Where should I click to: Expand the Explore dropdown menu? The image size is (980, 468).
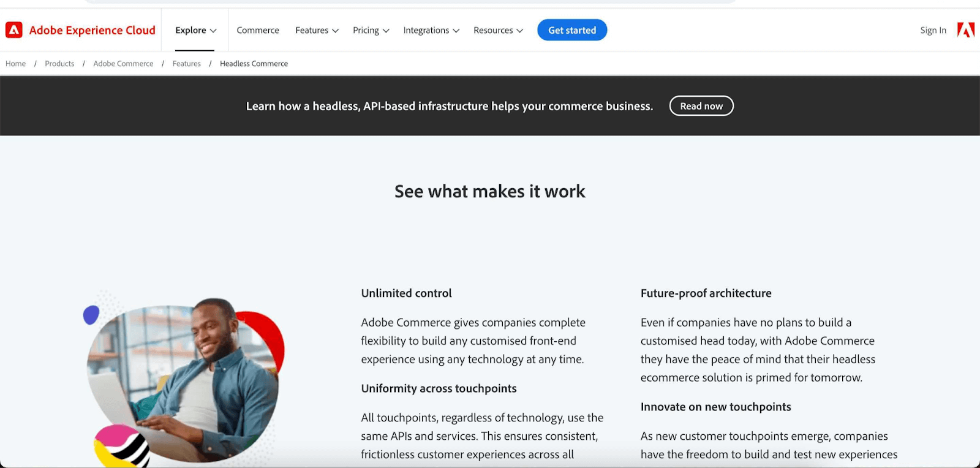point(196,30)
